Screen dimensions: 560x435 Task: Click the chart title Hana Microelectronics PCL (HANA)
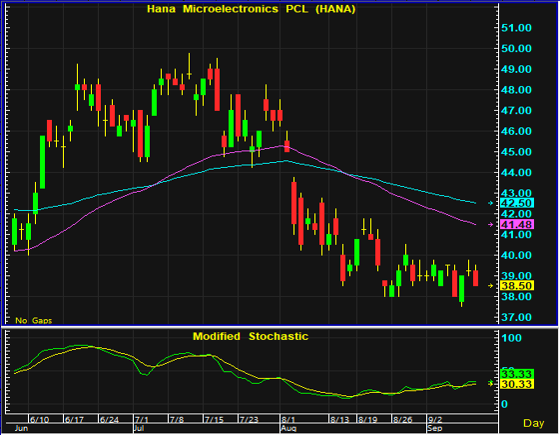click(251, 9)
